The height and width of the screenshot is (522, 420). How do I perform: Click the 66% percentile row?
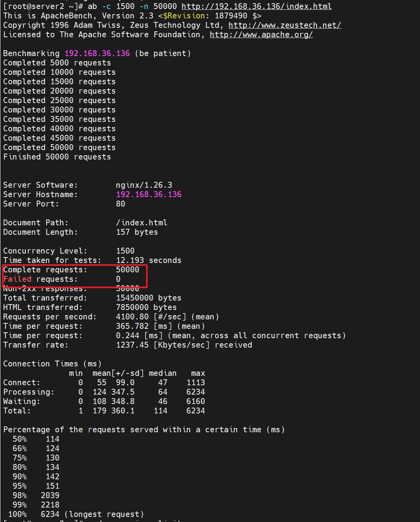point(36,448)
